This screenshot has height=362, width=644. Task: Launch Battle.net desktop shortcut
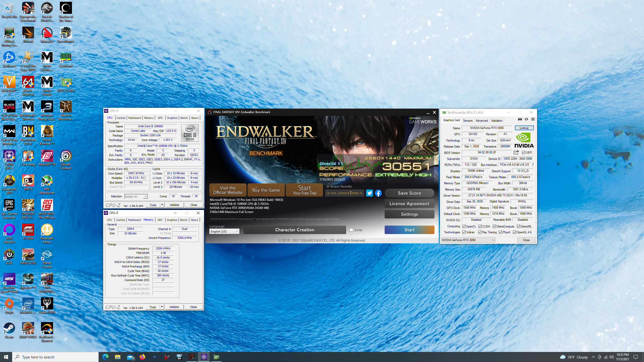9,59
